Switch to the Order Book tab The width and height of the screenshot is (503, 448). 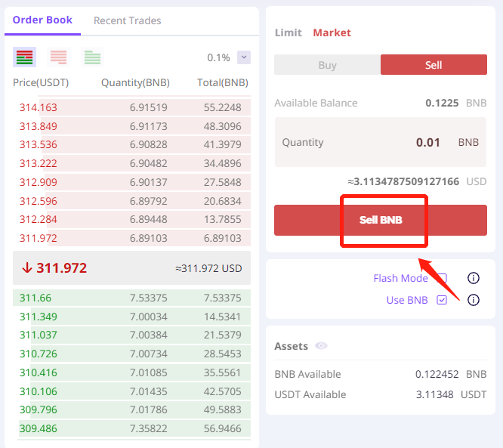pyautogui.click(x=42, y=20)
